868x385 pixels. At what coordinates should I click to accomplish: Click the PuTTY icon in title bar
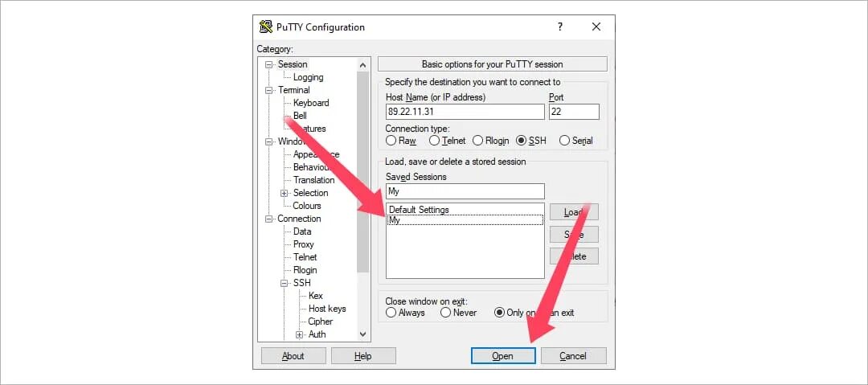266,27
